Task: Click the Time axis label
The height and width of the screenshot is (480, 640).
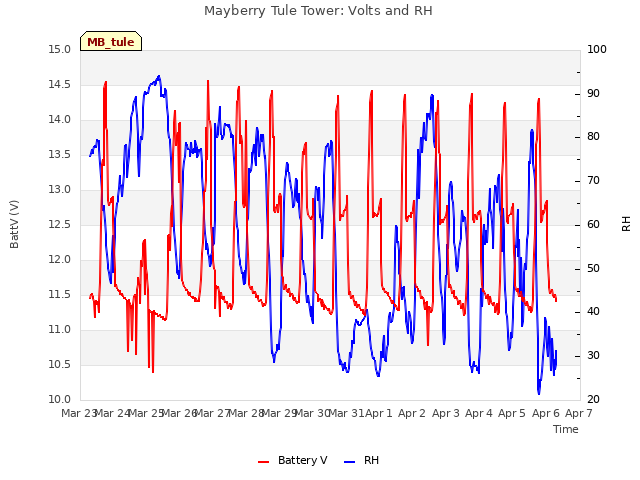Action: 566,429
